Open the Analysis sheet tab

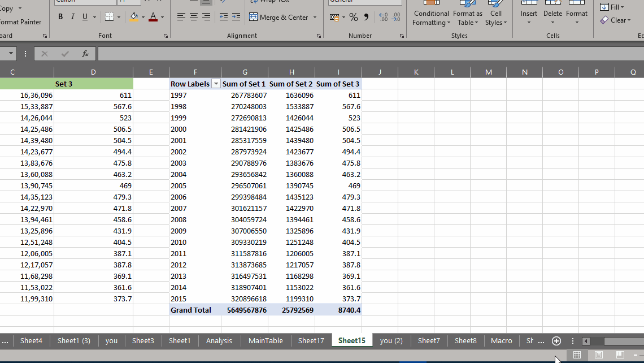pyautogui.click(x=219, y=341)
